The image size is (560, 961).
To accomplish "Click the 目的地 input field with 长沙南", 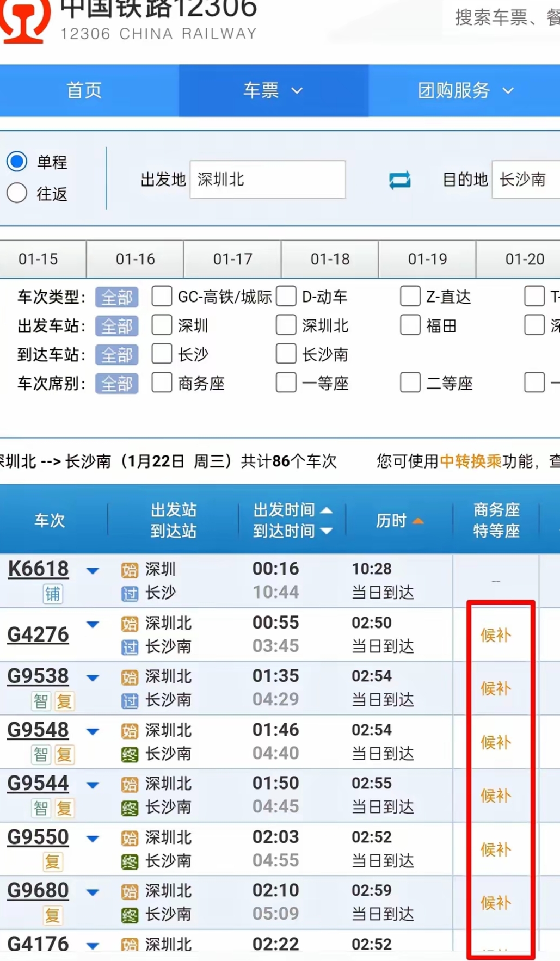I will (x=526, y=180).
